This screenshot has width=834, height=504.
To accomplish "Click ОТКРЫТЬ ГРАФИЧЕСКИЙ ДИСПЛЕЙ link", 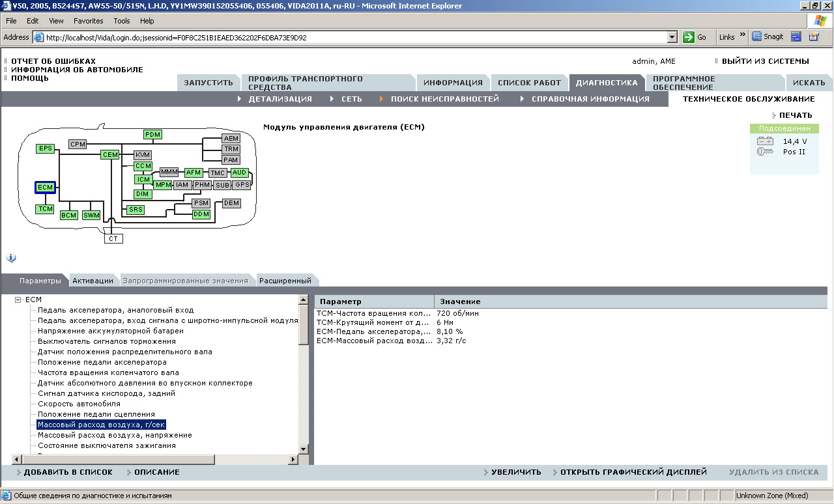I will point(633,472).
